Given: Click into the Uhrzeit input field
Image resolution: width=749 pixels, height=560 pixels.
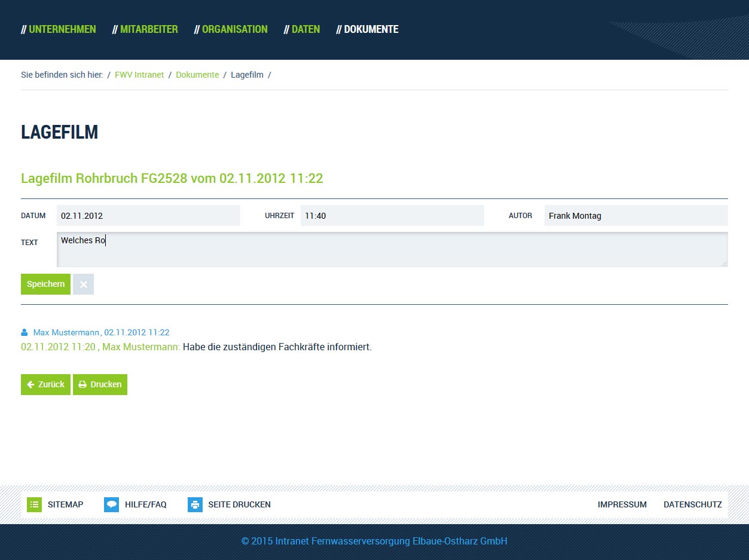Looking at the screenshot, I should (x=392, y=216).
